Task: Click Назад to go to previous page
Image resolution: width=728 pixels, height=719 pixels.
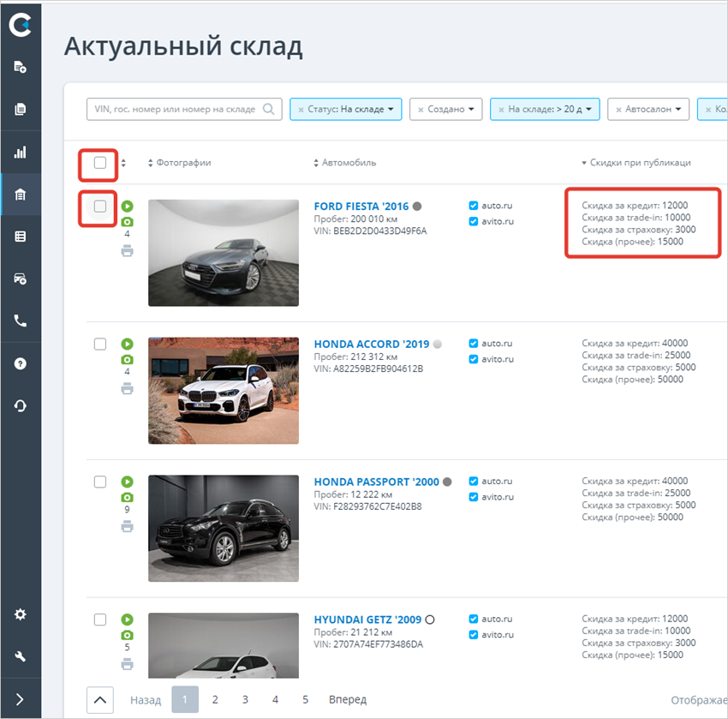Action: pos(146,700)
